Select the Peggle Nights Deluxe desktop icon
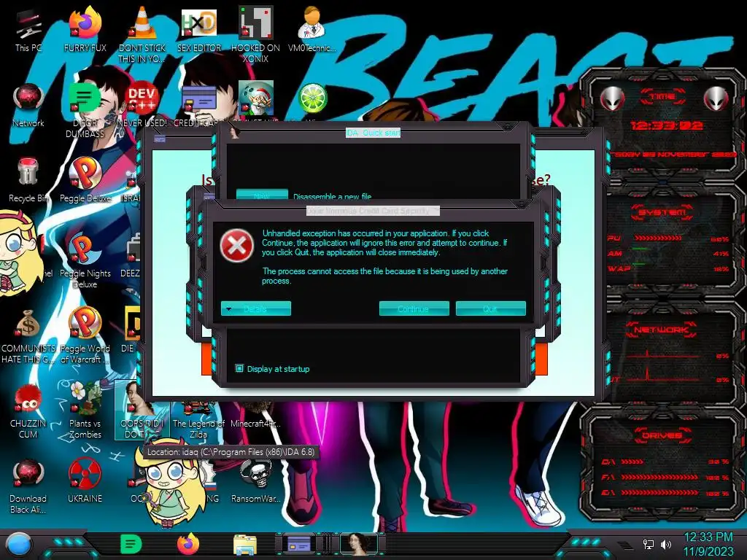Screen dimensions: 747x560 85,261
